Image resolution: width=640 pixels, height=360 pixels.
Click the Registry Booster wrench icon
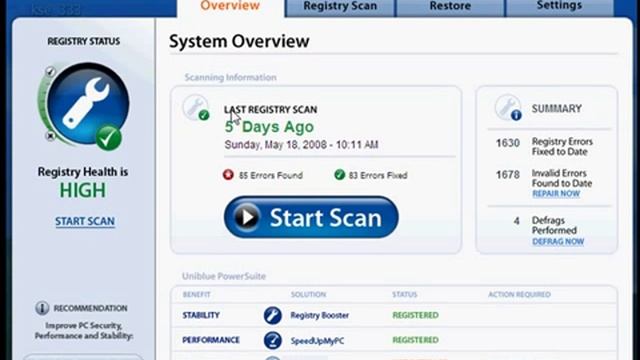[x=273, y=315]
